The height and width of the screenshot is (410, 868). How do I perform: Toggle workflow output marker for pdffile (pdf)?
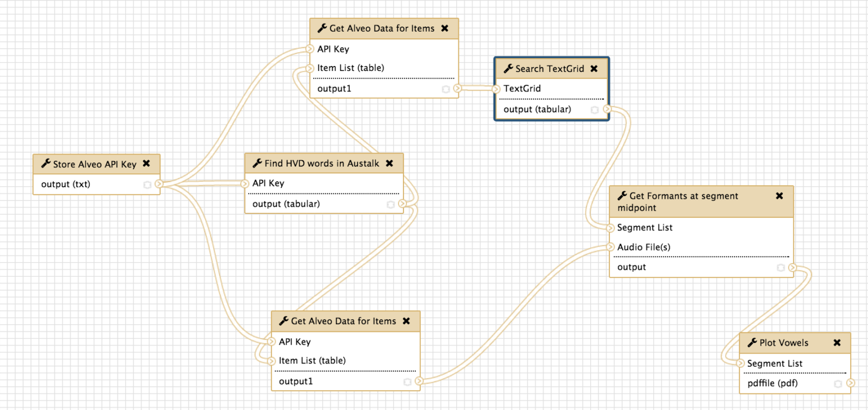click(838, 383)
